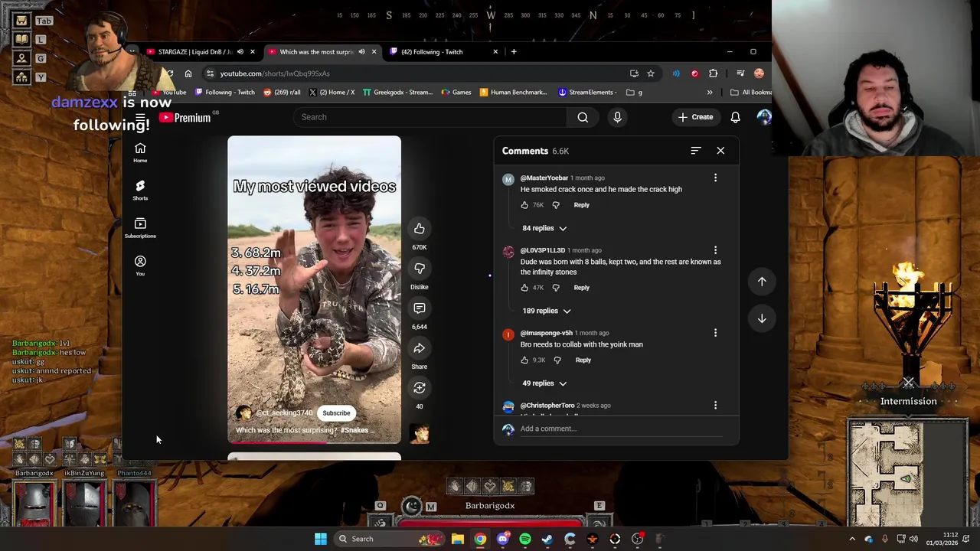980x551 pixels.
Task: Open options for the @ChristopherToro comment
Action: pos(715,406)
